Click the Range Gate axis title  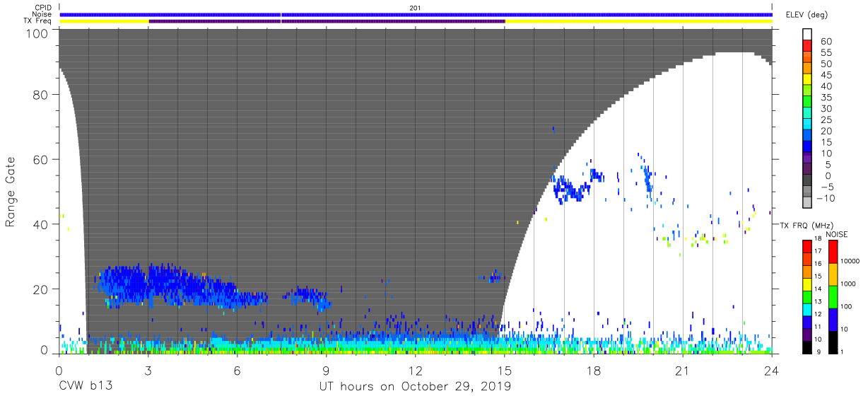coord(11,191)
